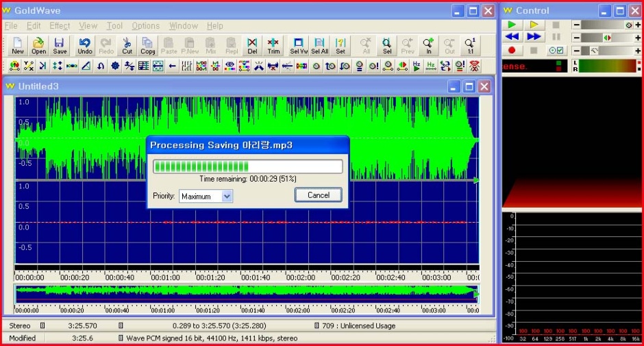Click the 709 : Unlicensed Usage status text
Screen dimensions: 644x346
[x=359, y=325]
